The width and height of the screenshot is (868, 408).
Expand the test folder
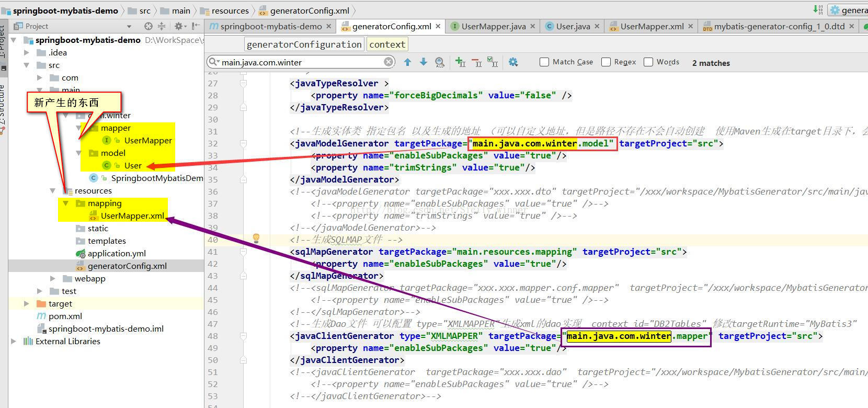click(x=40, y=291)
